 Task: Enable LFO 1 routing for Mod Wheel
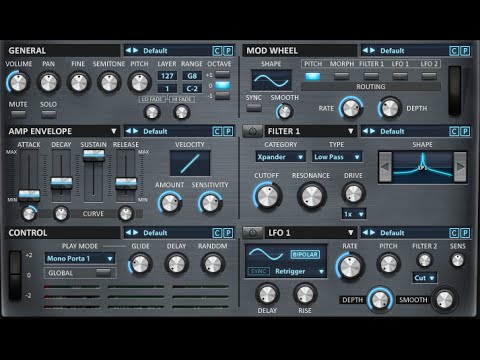(x=400, y=76)
